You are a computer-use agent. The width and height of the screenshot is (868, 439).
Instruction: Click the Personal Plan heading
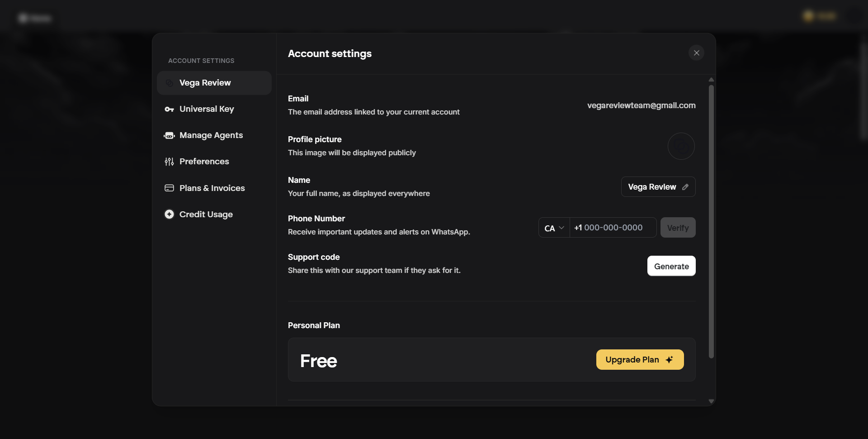(x=314, y=325)
